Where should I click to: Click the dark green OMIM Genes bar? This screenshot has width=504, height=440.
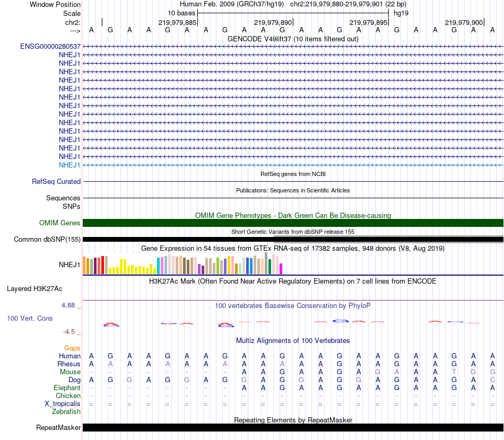pyautogui.click(x=293, y=223)
